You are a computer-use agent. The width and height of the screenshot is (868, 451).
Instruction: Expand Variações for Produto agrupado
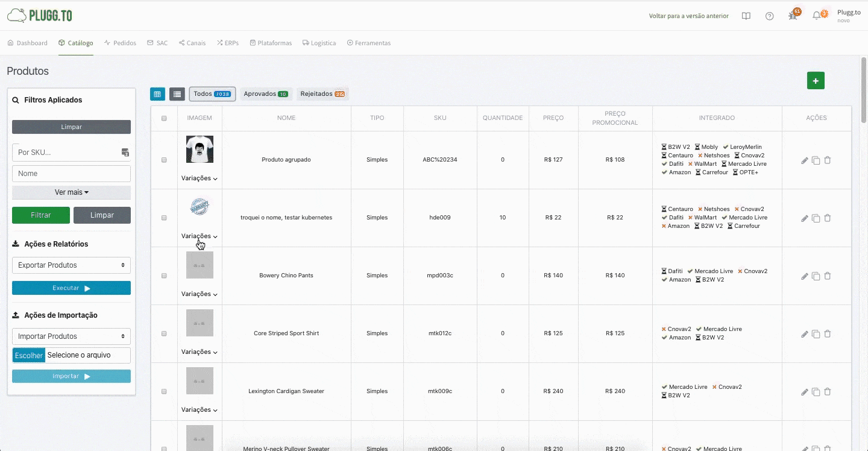coord(200,178)
